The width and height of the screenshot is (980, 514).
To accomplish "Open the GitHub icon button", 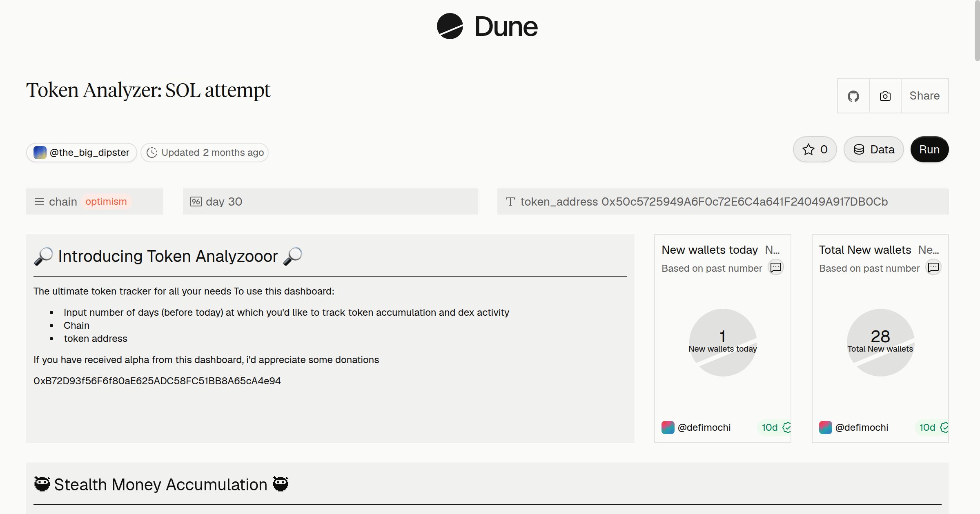I will (853, 96).
